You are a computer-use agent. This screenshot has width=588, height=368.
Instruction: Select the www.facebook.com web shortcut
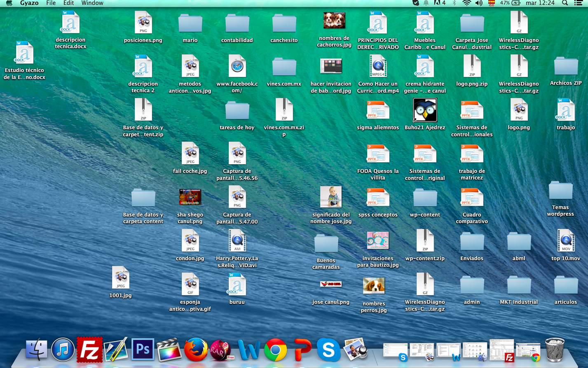237,74
